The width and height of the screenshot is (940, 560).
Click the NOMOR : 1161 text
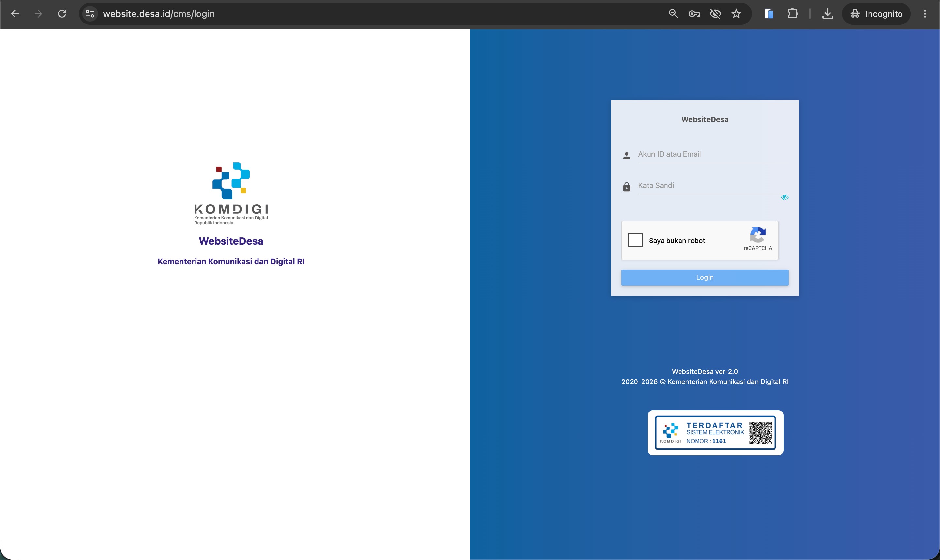click(x=706, y=441)
